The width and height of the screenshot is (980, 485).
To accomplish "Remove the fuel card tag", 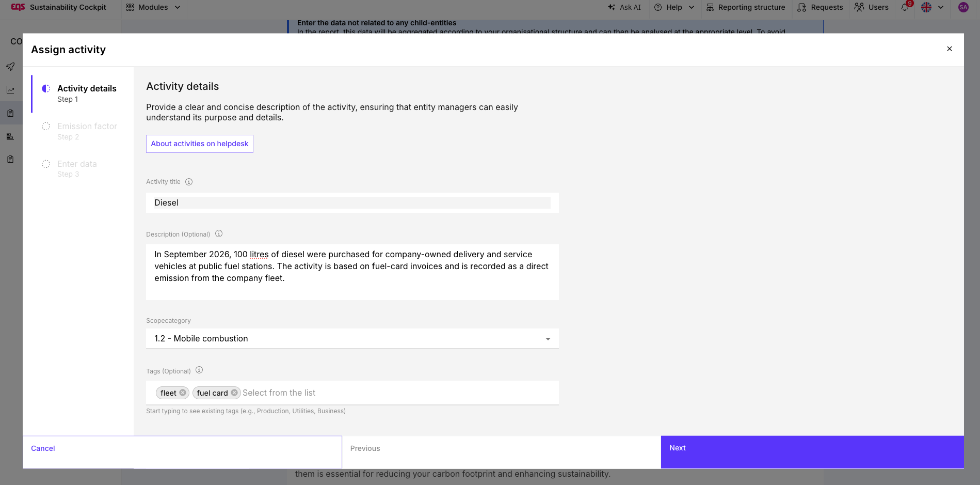I will tap(234, 393).
